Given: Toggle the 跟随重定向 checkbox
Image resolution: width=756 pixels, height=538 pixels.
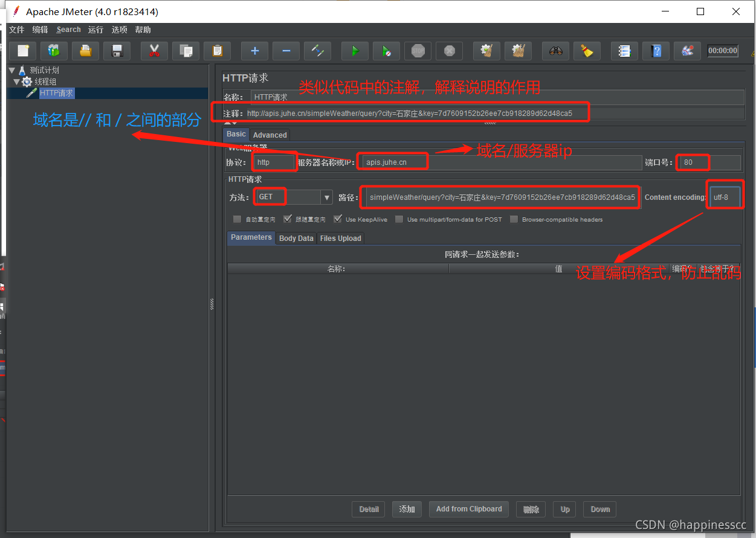Looking at the screenshot, I should tap(287, 219).
